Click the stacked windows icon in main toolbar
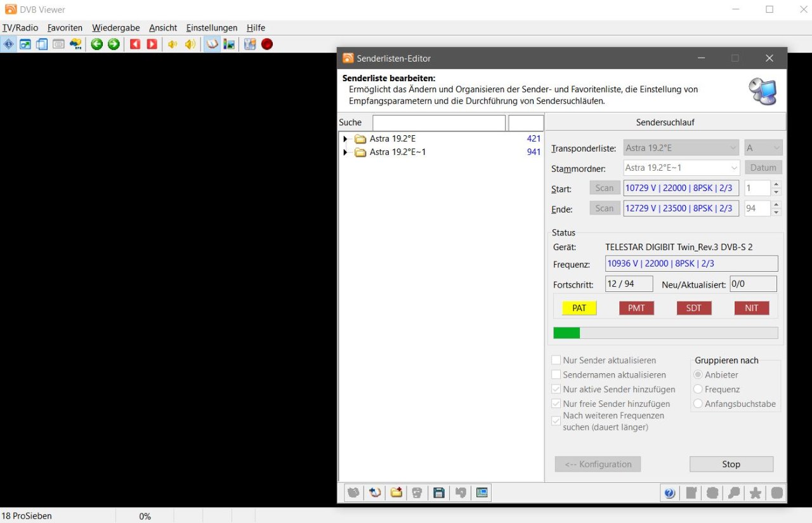The image size is (812, 523). 42,44
